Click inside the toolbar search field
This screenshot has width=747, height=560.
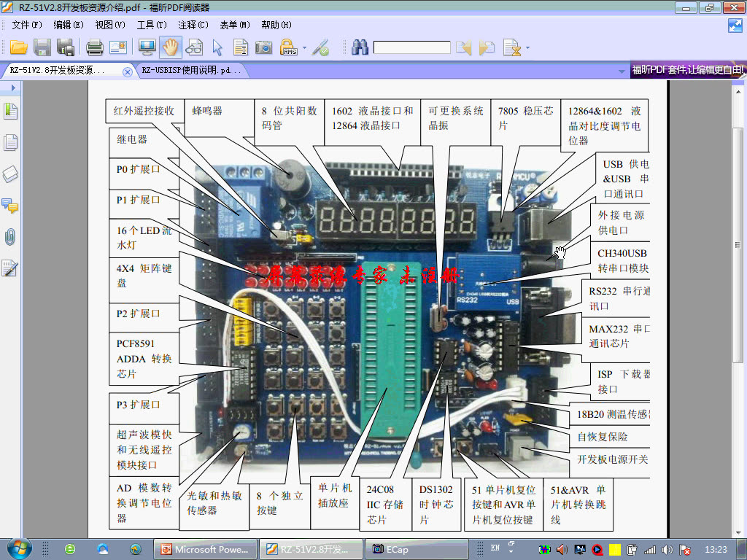[x=412, y=47]
